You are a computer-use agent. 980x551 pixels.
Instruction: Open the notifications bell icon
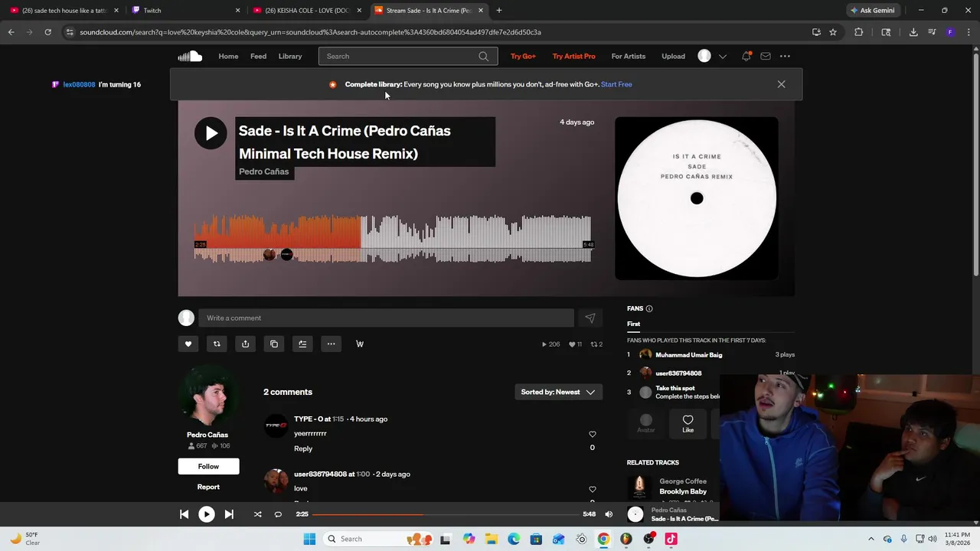(746, 56)
